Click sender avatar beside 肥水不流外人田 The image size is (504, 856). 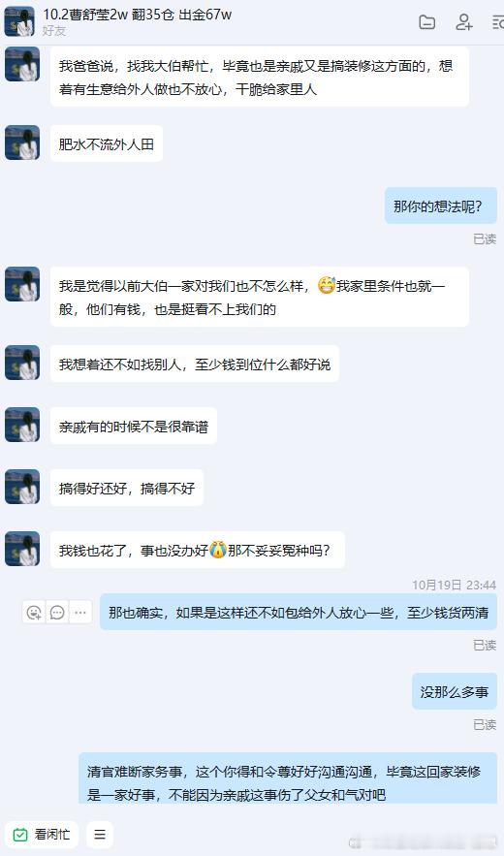(x=22, y=143)
